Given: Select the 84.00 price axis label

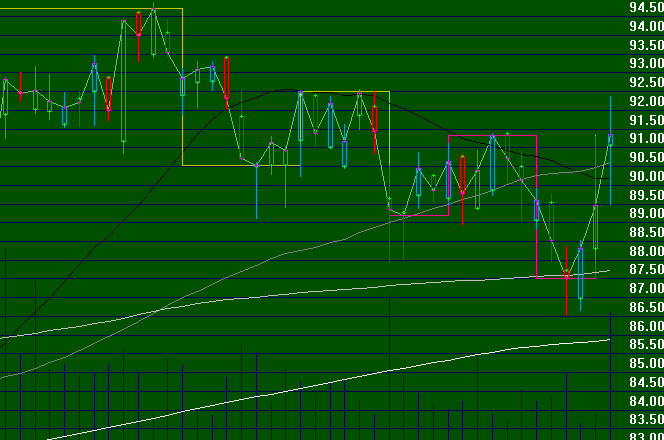Looking at the screenshot, I should (647, 400).
